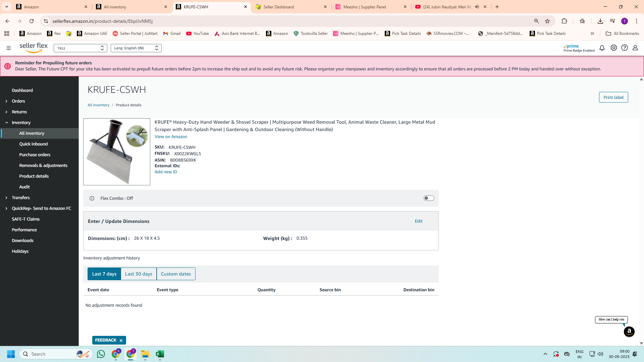The image size is (644, 362).
Task: Dismiss the Feedback tab with X
Action: click(x=121, y=341)
